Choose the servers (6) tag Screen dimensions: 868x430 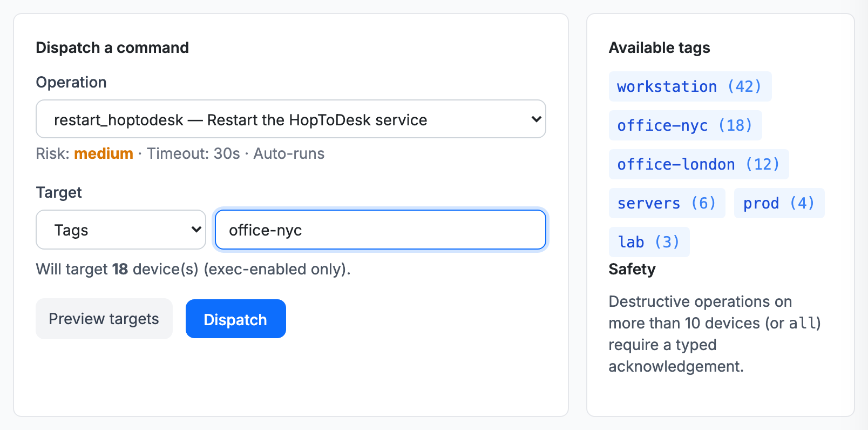coord(667,203)
